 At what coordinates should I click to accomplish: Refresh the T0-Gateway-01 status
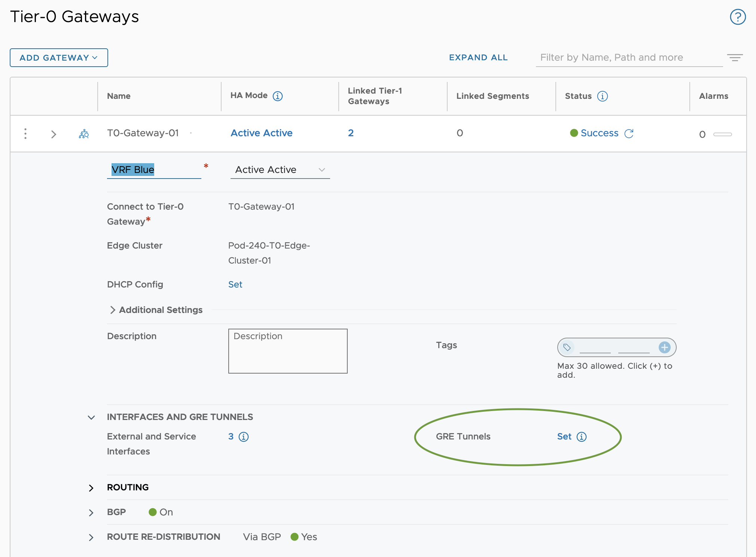click(629, 134)
